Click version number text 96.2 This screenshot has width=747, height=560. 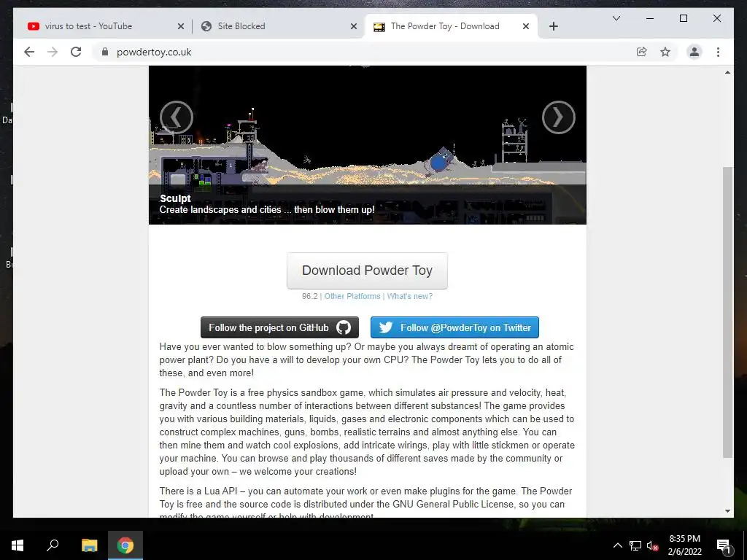click(x=309, y=296)
